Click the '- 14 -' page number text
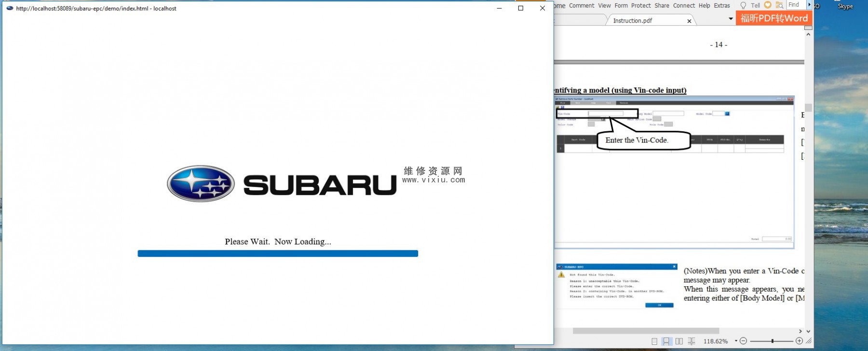 pyautogui.click(x=719, y=44)
